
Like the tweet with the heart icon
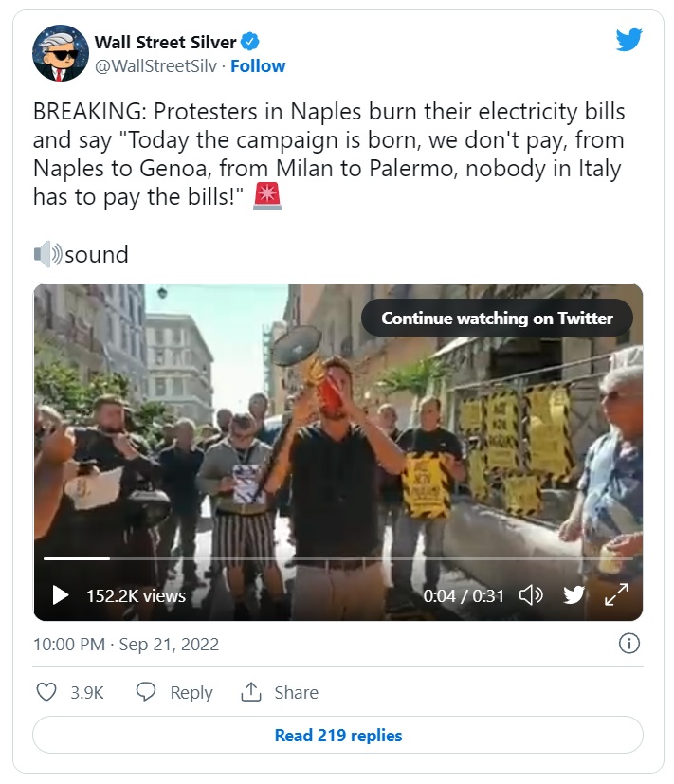click(x=46, y=692)
